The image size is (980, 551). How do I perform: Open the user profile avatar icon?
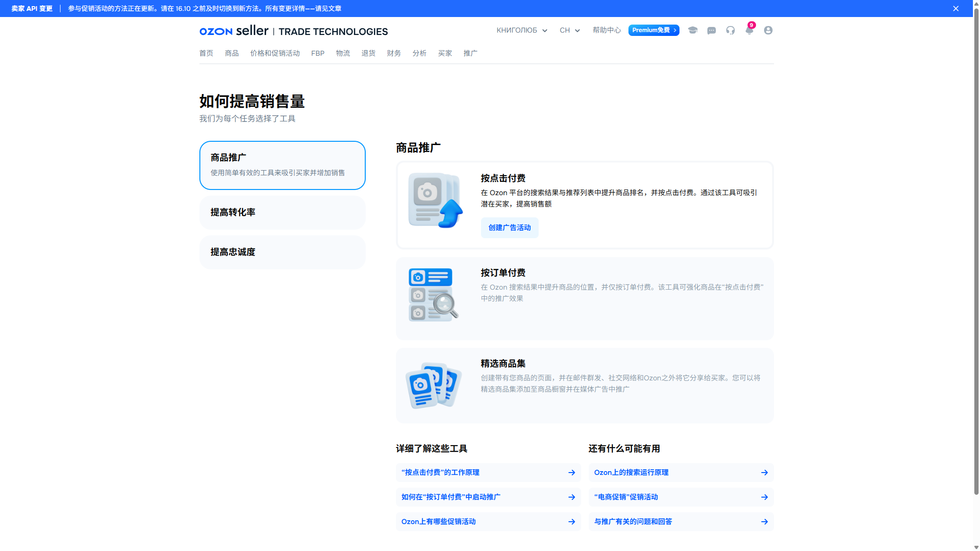[768, 30]
